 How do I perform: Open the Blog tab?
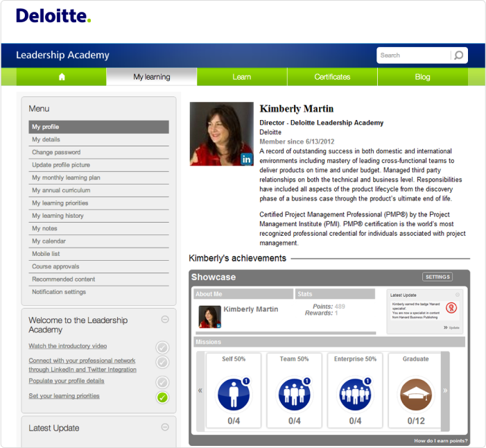pos(422,76)
